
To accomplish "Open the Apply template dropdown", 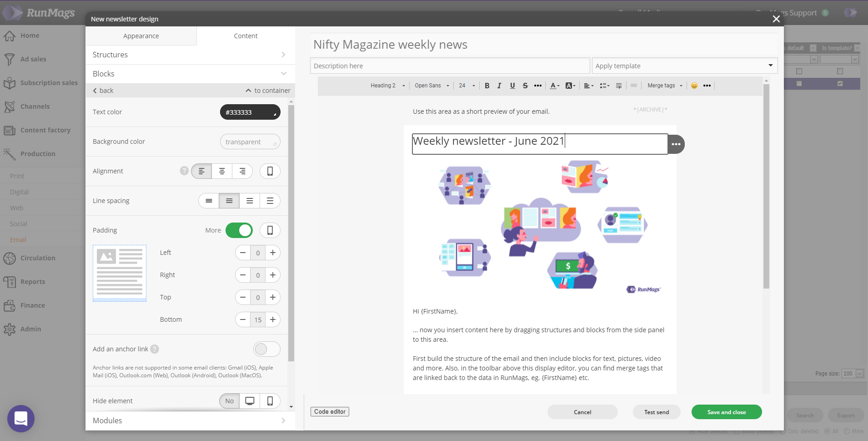I will pyautogui.click(x=684, y=66).
